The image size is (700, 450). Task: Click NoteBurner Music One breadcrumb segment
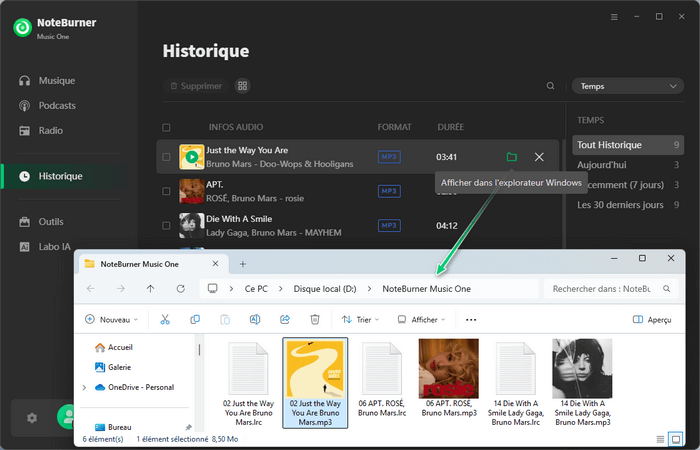(426, 289)
